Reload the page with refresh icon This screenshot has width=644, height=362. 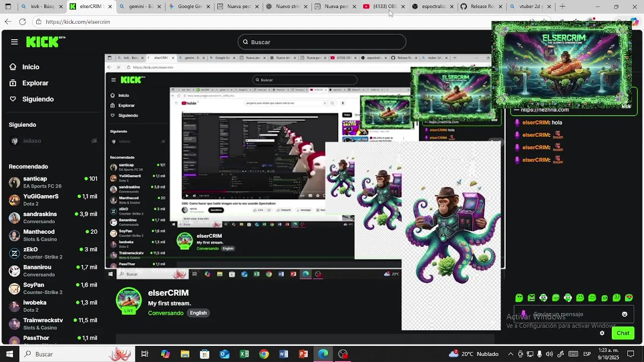point(22,22)
